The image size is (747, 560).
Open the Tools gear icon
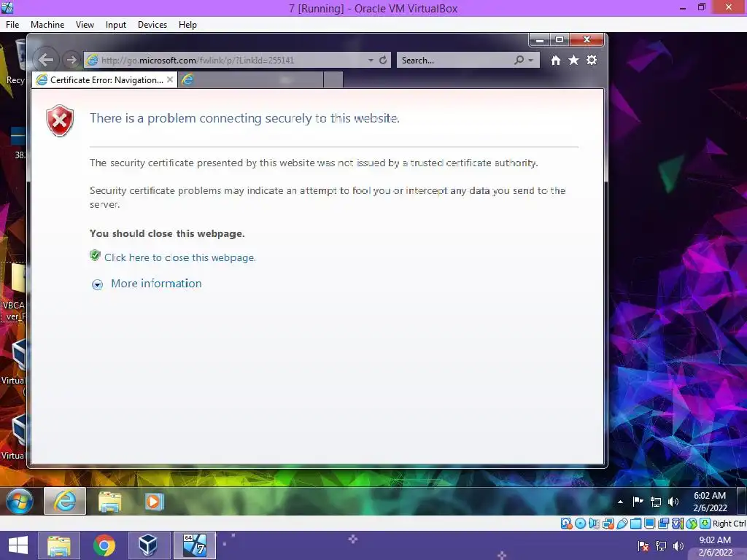click(591, 60)
